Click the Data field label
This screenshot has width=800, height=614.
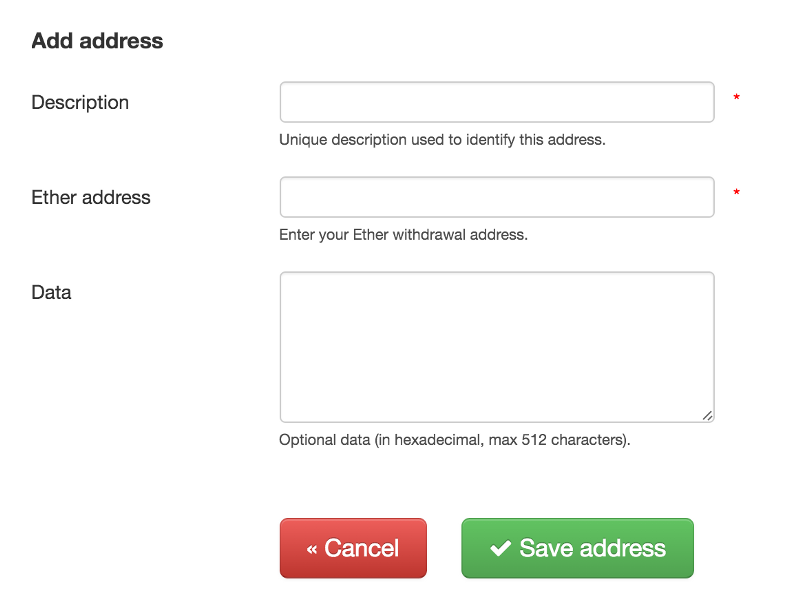pos(52,293)
